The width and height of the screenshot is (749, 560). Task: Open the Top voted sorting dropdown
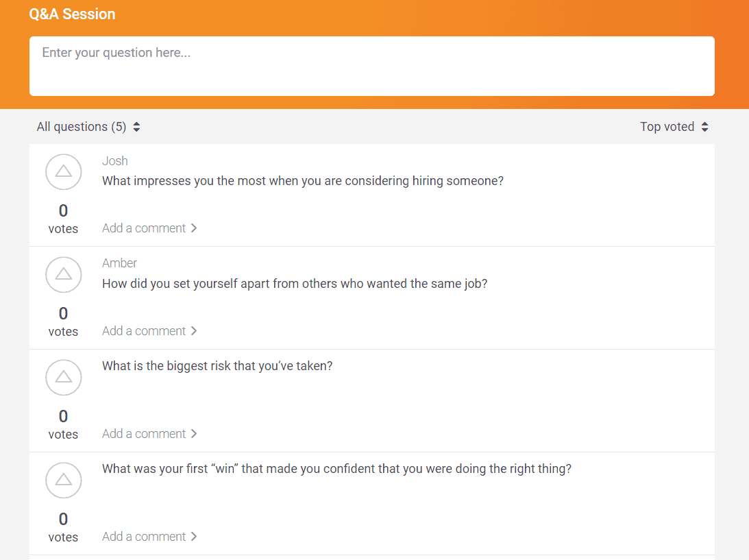coord(666,127)
